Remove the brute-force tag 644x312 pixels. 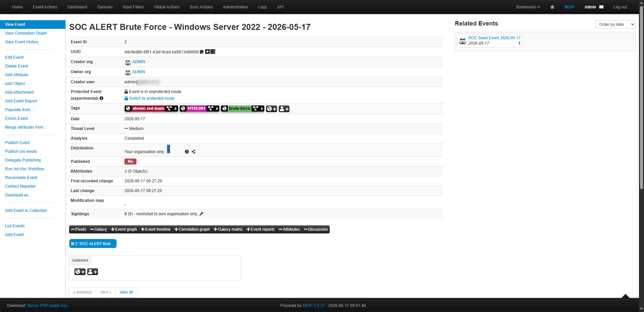262,108
